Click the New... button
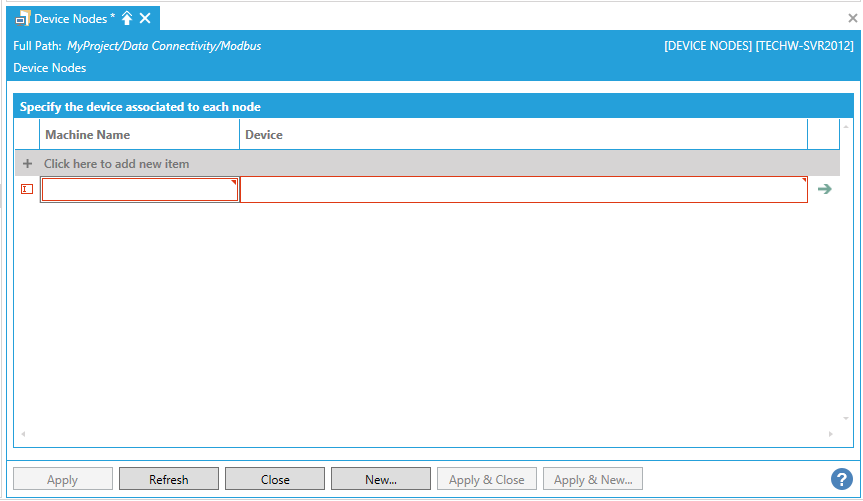Screen dimensions: 863x501 tap(380, 479)
